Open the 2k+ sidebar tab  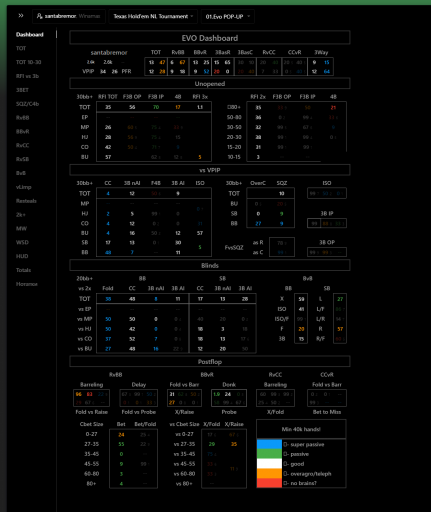click(x=20, y=215)
